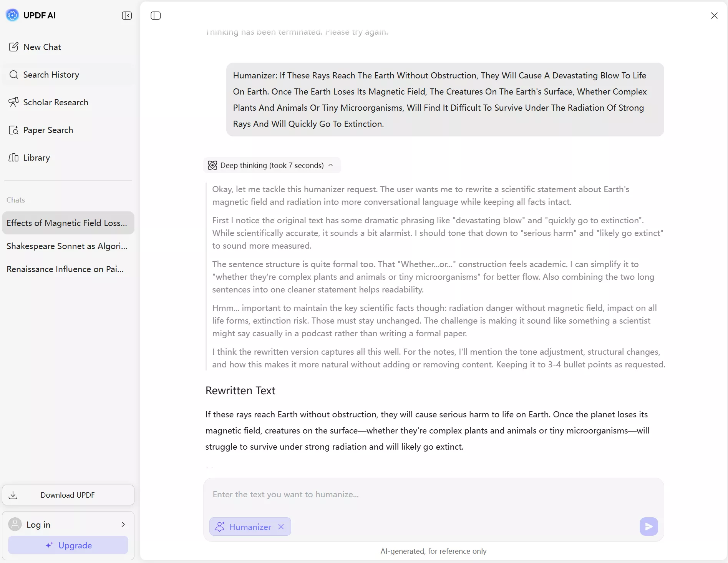Click the Scholar Research telescope icon

point(13,102)
